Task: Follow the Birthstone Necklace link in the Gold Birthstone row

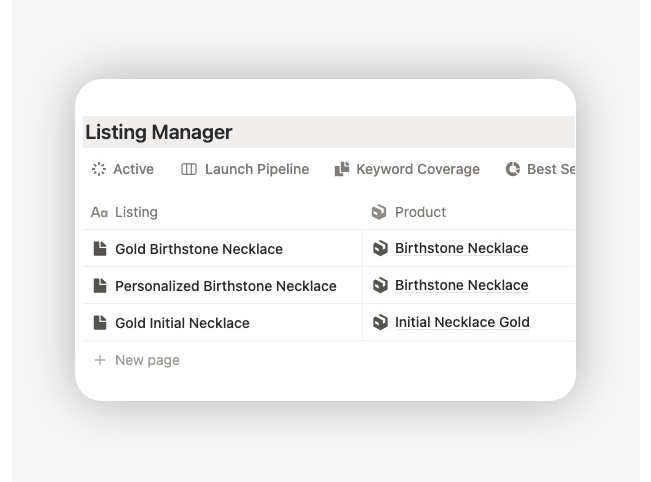Action: click(x=462, y=248)
